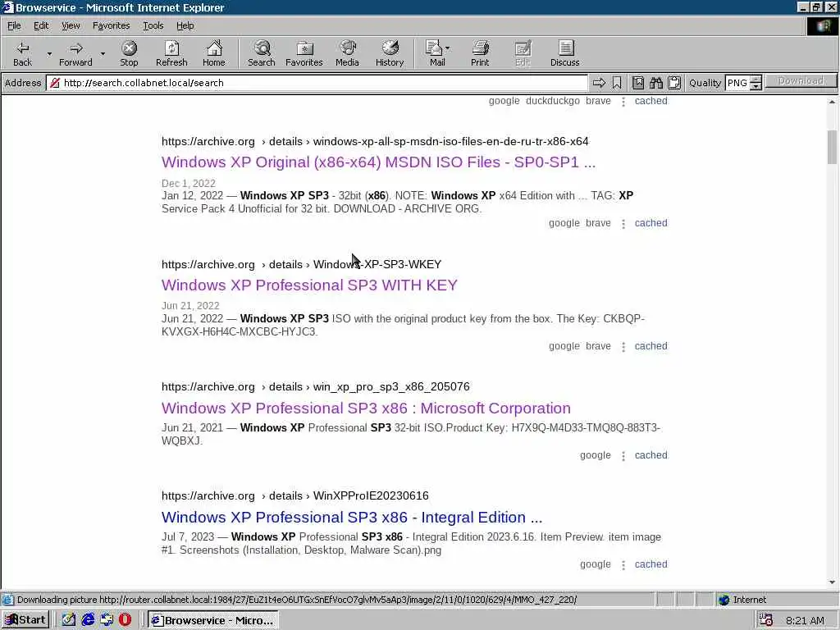840x630 pixels.
Task: Open more options for the MSDN ISO Files result
Action: click(623, 223)
